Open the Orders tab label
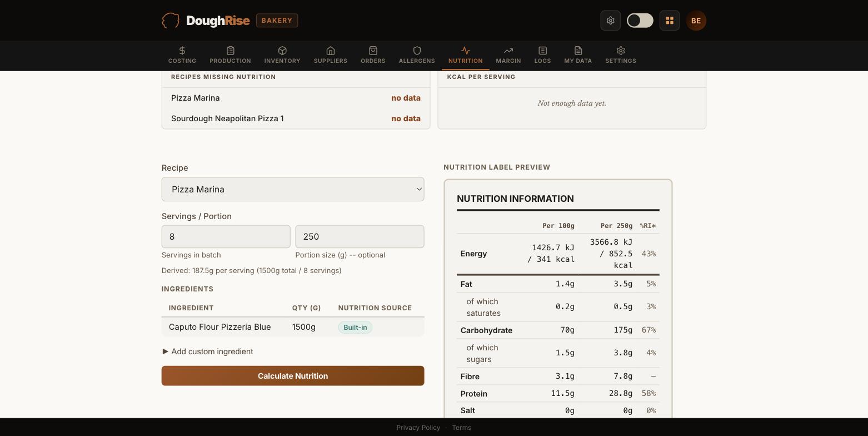Screen dimensions: 868x436 373,61
